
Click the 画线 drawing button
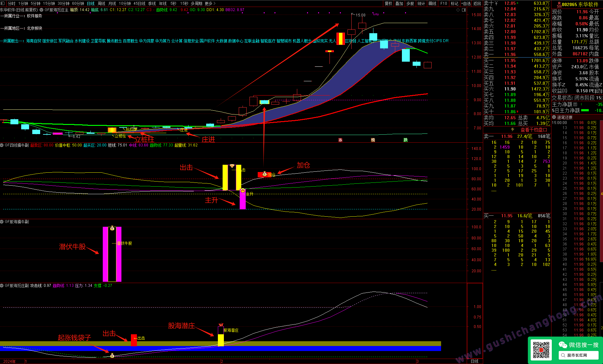432,3
